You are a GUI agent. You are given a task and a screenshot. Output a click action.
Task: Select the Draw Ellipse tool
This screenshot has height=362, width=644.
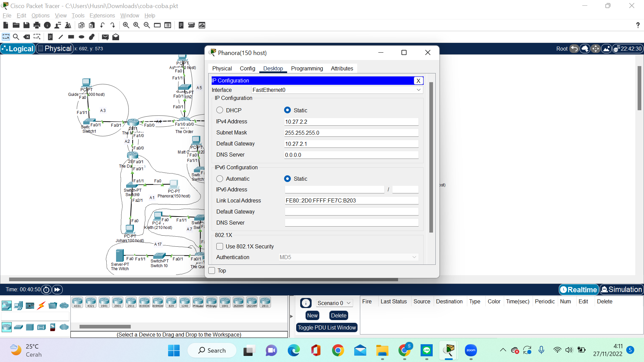pyautogui.click(x=81, y=37)
